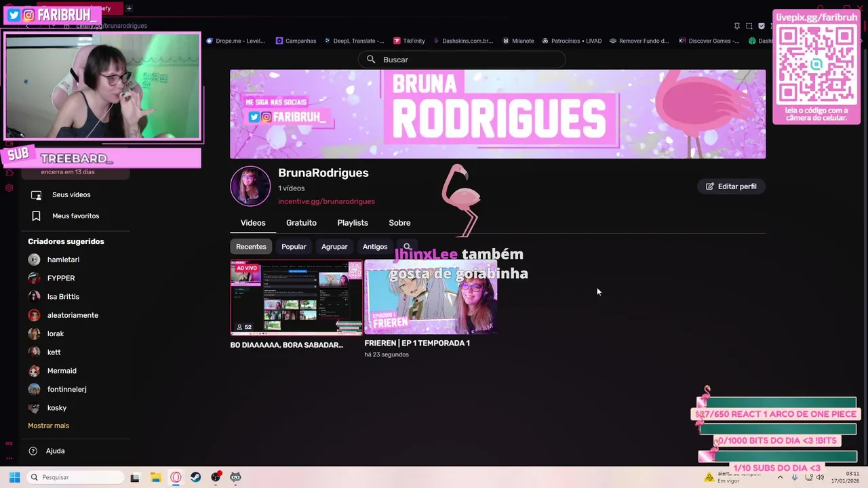This screenshot has height=488, width=868.
Task: Click the hamletarl avatar icon
Action: pos(34,260)
